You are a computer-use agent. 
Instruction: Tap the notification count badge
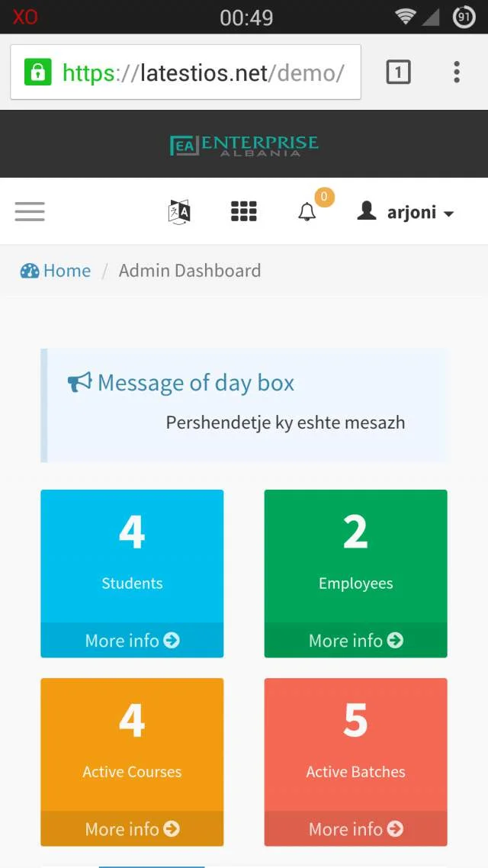coord(324,198)
